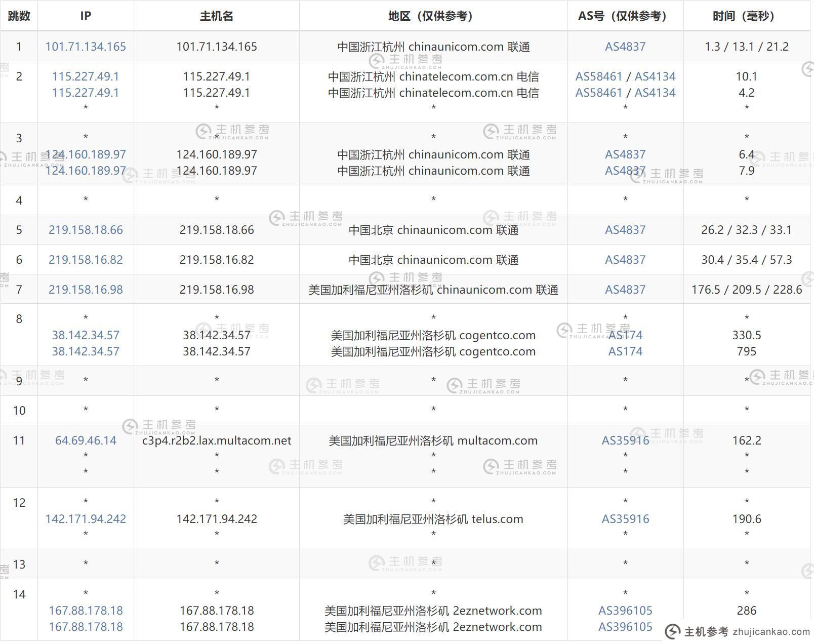Click AS4837 link in hop 1 row
The image size is (814, 644).
[625, 47]
